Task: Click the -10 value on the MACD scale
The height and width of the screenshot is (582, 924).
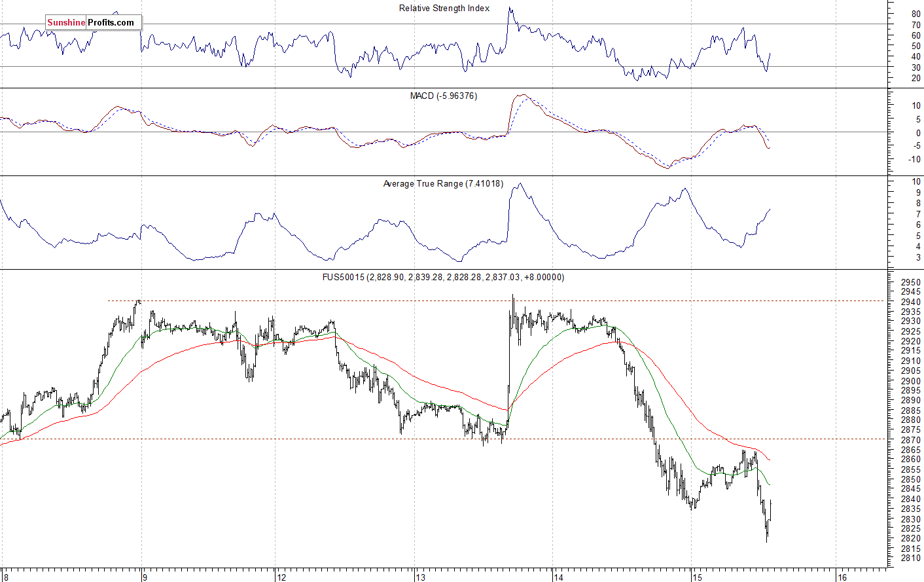Action: [914, 160]
